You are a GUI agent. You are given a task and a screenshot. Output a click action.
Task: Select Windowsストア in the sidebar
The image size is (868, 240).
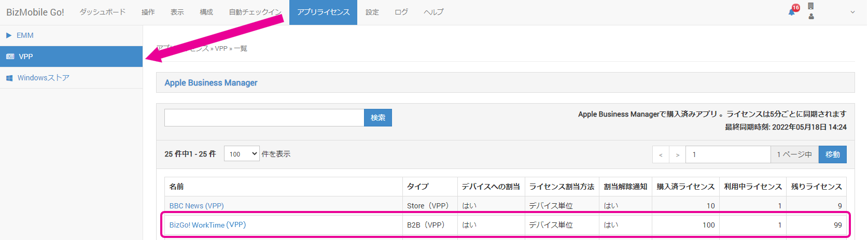pyautogui.click(x=44, y=78)
